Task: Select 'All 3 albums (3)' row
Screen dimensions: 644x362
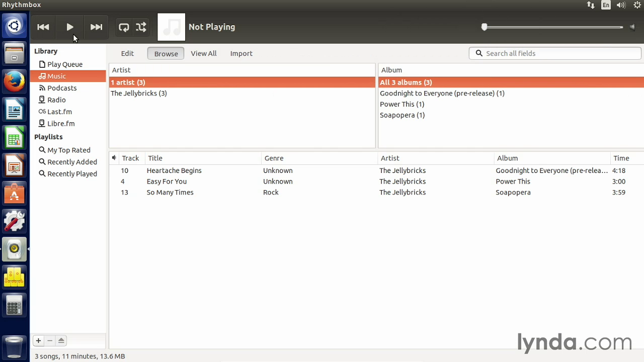Action: pyautogui.click(x=511, y=82)
